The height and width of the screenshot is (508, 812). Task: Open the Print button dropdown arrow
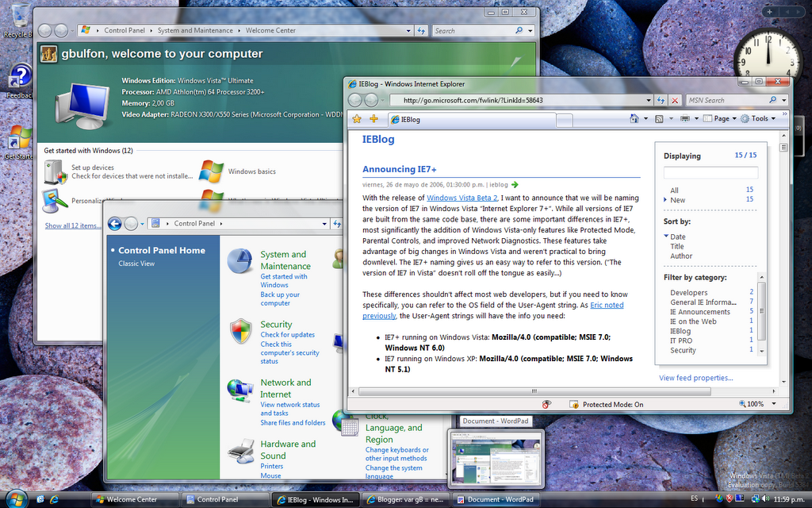pyautogui.click(x=696, y=119)
